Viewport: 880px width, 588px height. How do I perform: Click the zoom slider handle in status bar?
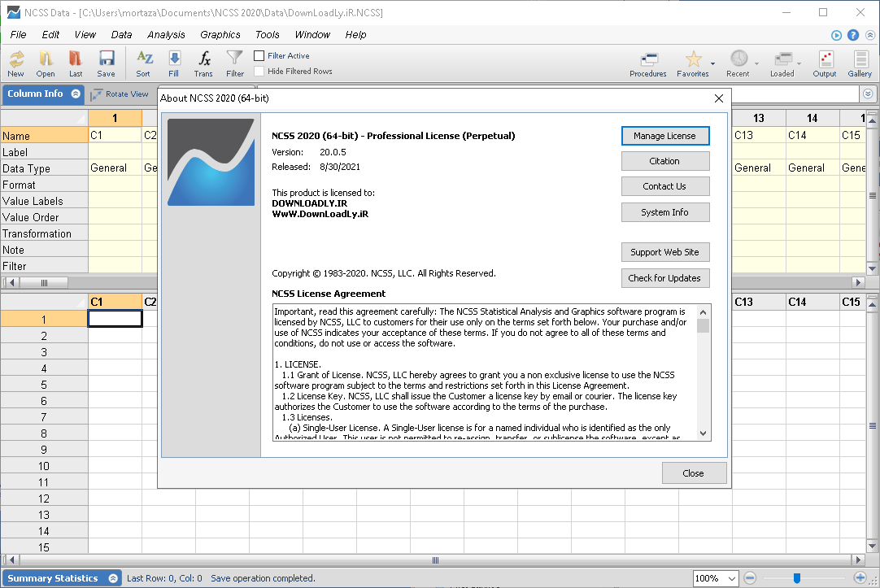(x=796, y=578)
